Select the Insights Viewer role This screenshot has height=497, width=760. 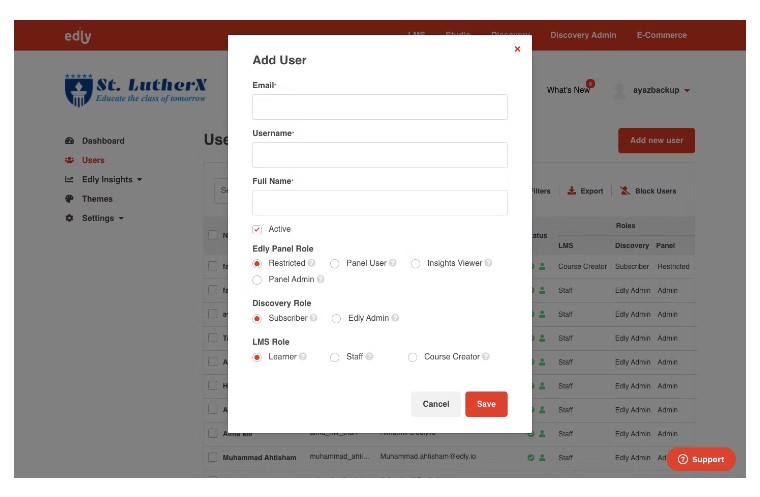point(415,263)
